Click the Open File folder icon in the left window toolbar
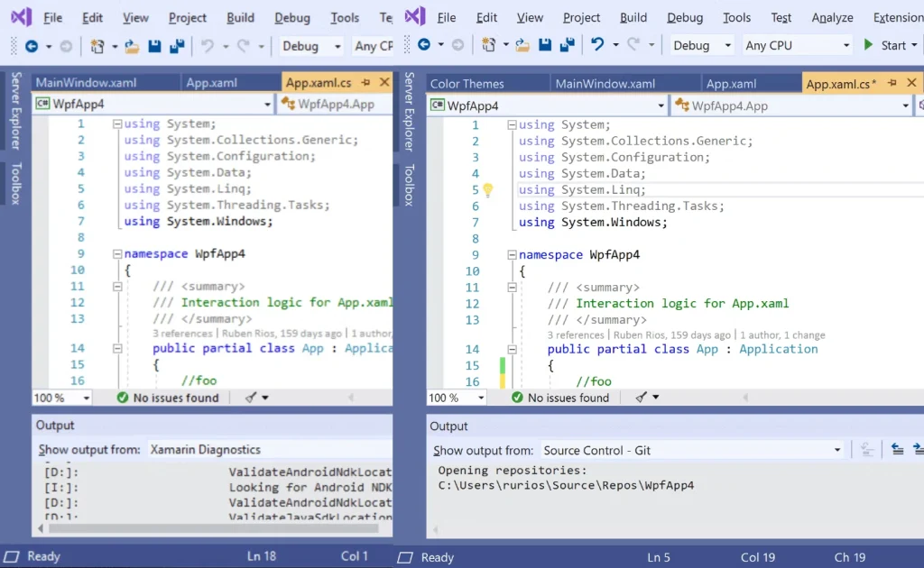 point(132,46)
